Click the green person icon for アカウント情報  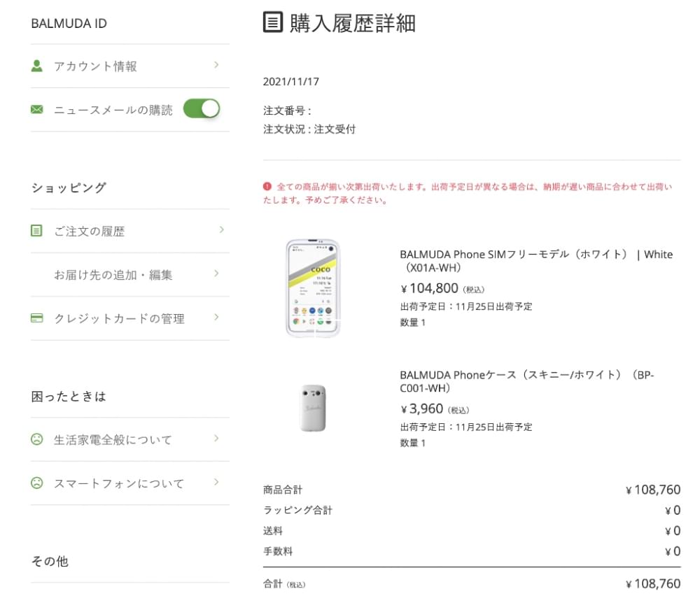pos(37,66)
